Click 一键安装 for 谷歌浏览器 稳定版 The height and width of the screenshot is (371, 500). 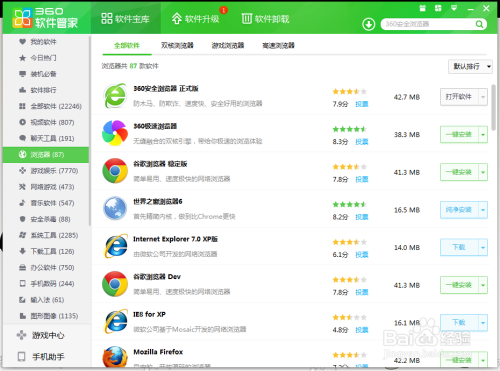click(459, 172)
